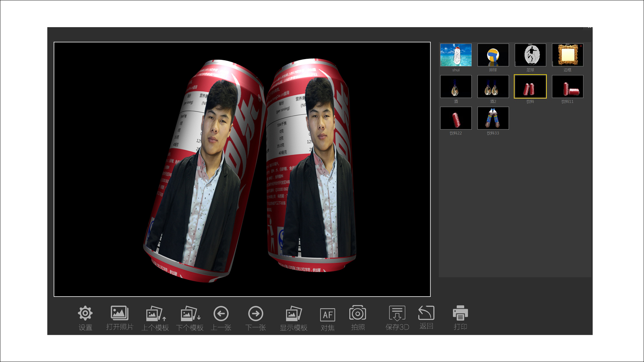The width and height of the screenshot is (644, 362).
Task: Open the 设置 settings gear icon
Action: (85, 313)
